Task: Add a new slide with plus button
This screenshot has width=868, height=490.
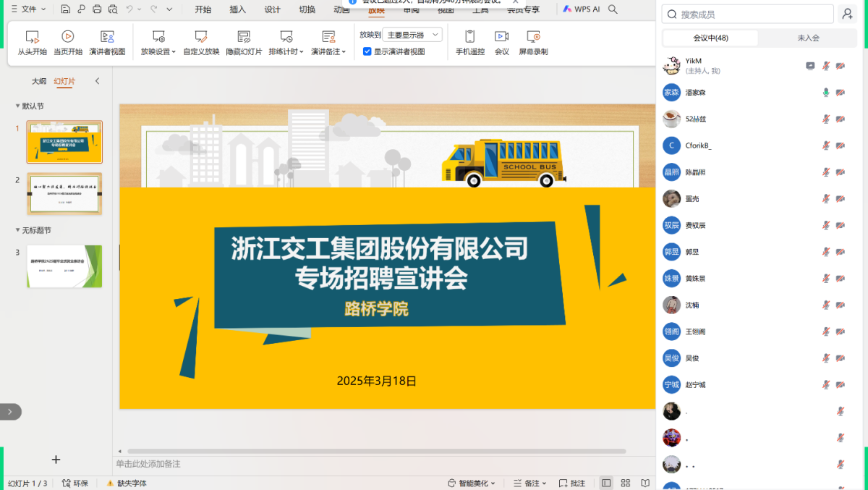Action: [x=56, y=459]
